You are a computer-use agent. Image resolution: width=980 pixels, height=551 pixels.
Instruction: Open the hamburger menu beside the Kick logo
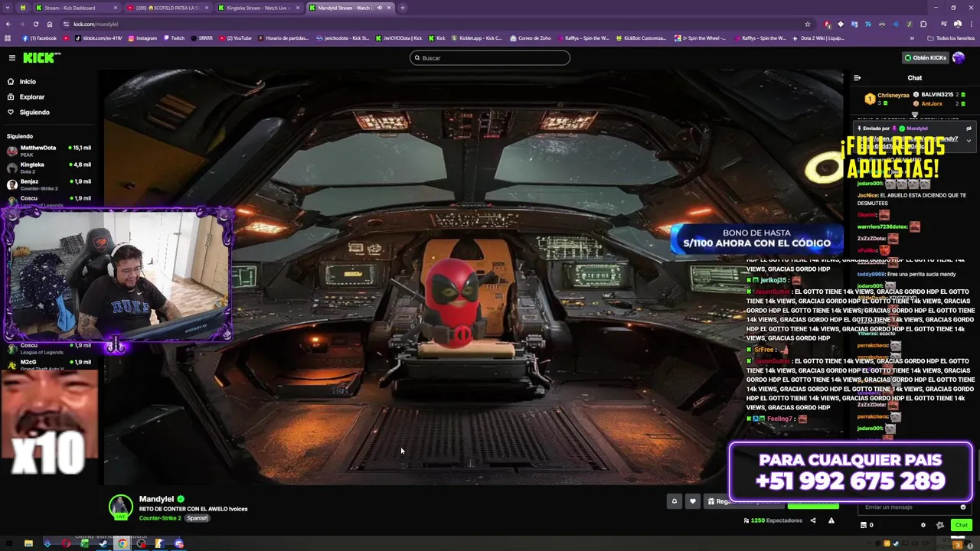(x=12, y=57)
